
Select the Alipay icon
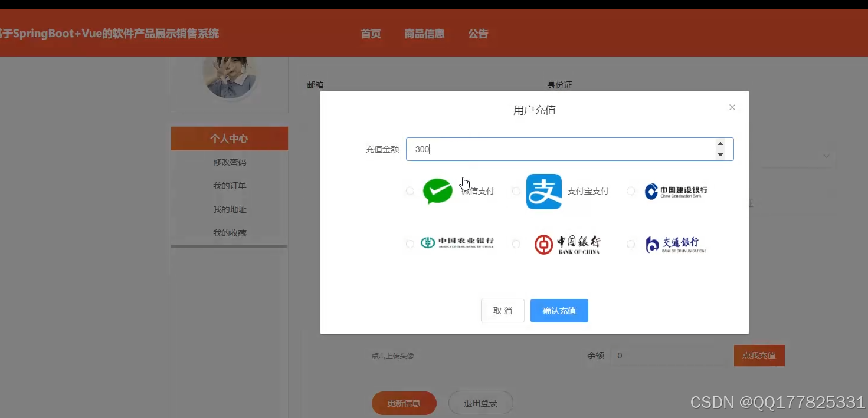coord(543,190)
